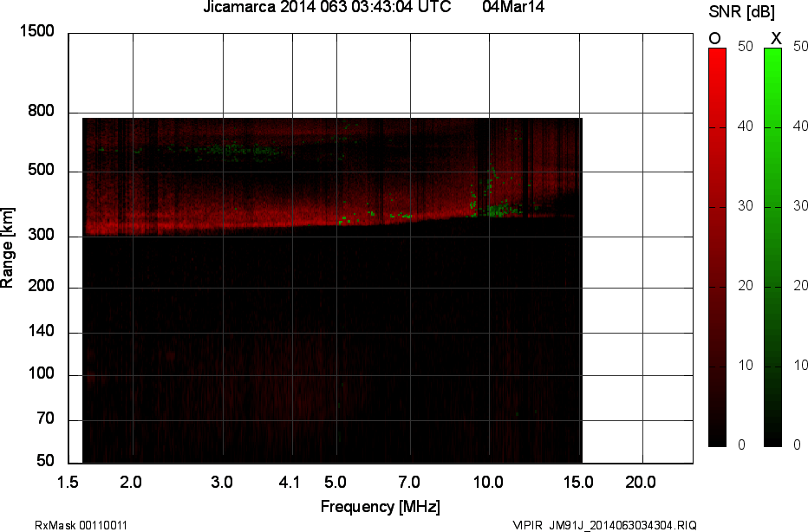This screenshot has height=532, width=808.
Task: Click the top value 50 on the red bar
Action: pos(745,48)
